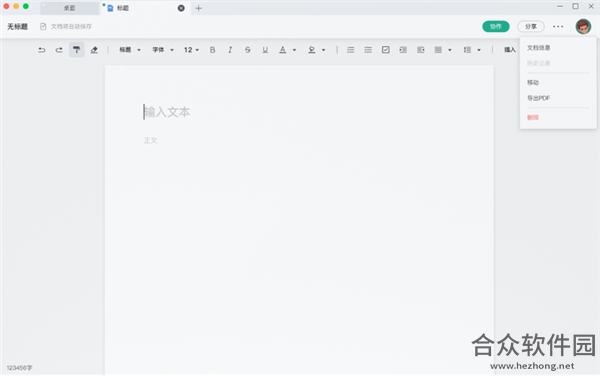Click the 输入文本 title placeholder
Viewport: 600px width, 376px height.
(x=167, y=112)
